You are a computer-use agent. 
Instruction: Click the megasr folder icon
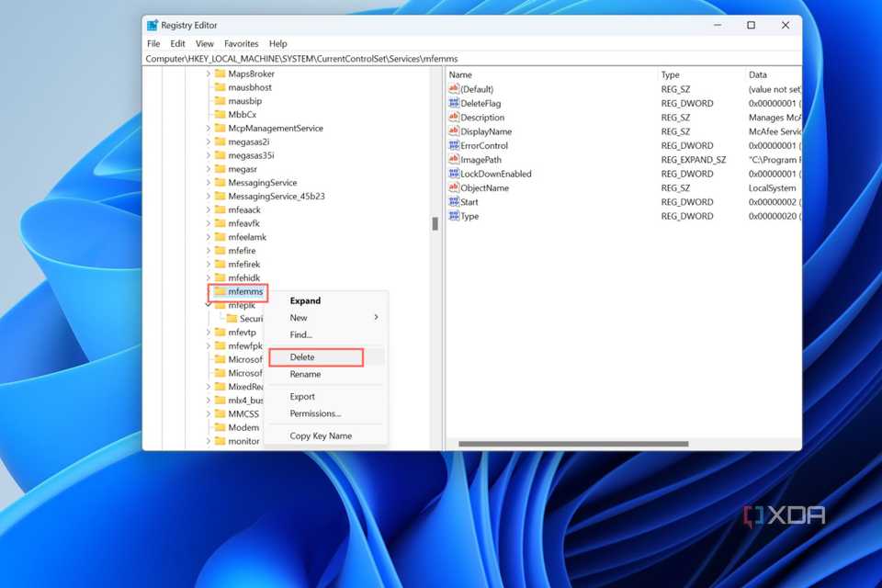(220, 169)
